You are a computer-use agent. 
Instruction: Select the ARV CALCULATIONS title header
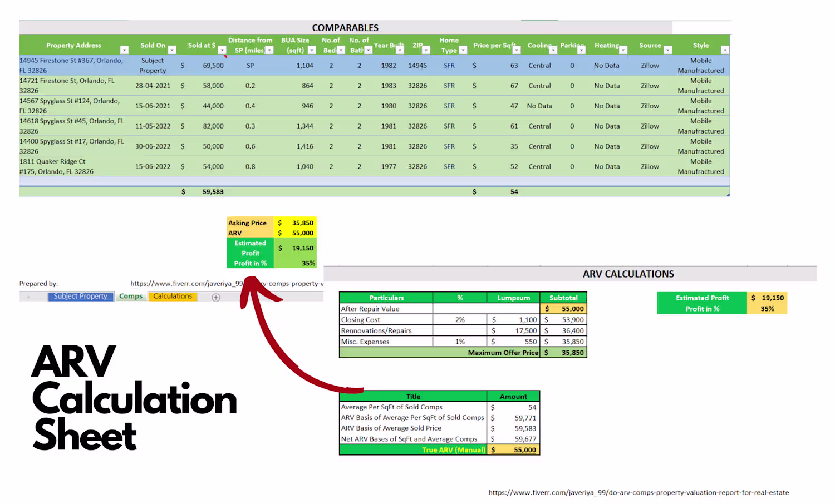(628, 274)
